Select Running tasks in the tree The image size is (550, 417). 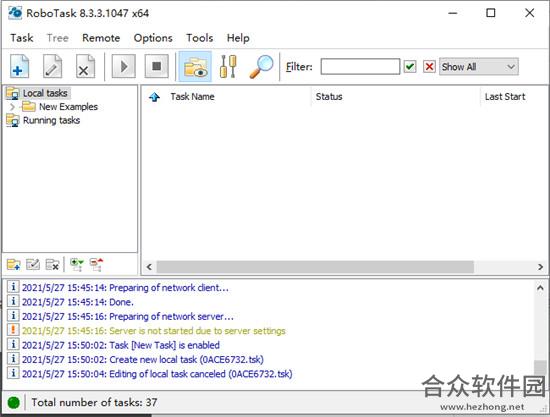[x=51, y=120]
